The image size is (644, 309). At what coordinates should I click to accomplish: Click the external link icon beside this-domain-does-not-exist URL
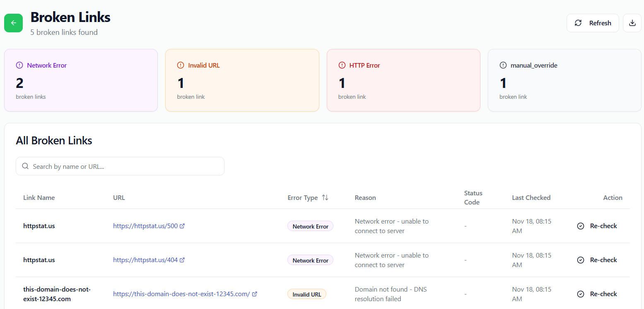255,294
